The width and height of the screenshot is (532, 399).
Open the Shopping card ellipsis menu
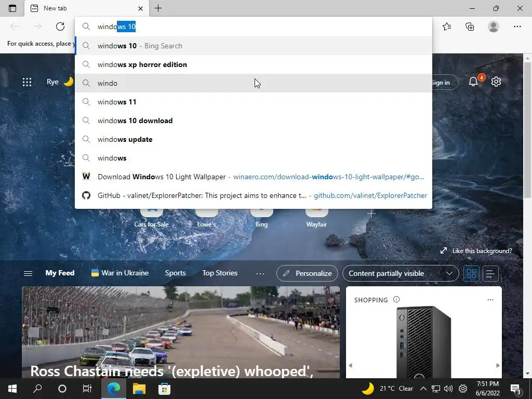coord(490,300)
